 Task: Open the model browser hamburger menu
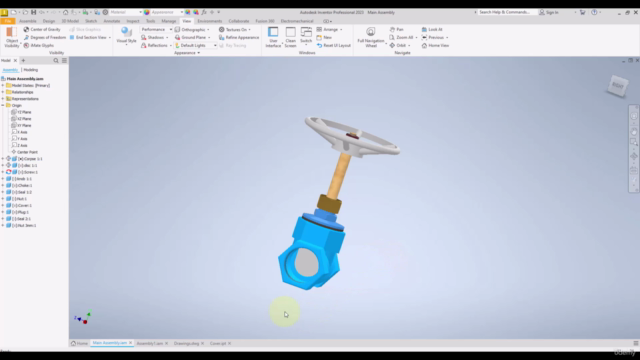[x=64, y=60]
